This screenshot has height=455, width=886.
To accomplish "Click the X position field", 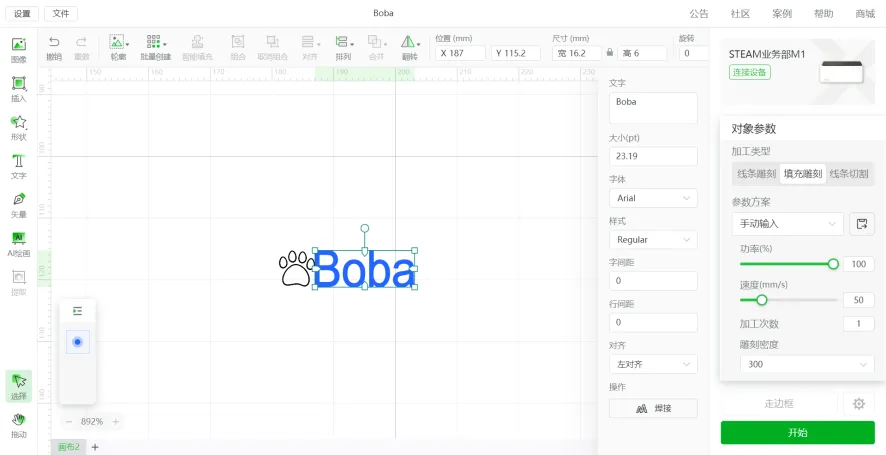I will click(x=460, y=53).
